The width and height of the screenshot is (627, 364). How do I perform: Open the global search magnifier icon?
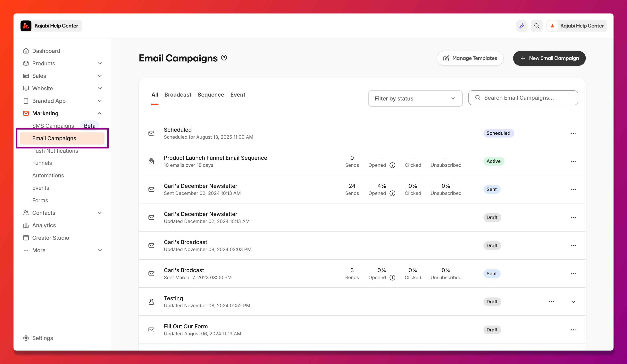click(x=537, y=26)
